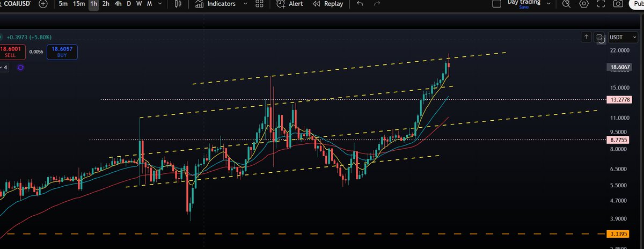Select the 5m timeframe
This screenshot has height=249, width=644.
63,4
